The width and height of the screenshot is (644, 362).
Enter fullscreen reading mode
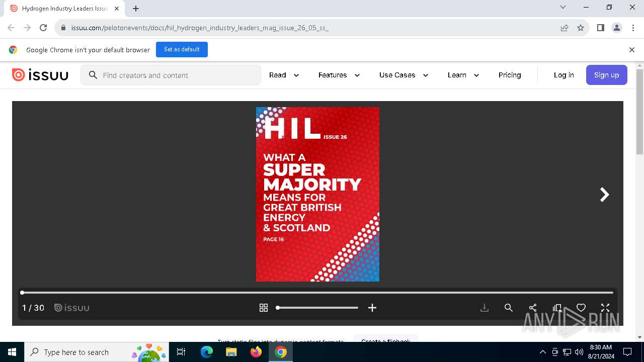click(x=605, y=308)
